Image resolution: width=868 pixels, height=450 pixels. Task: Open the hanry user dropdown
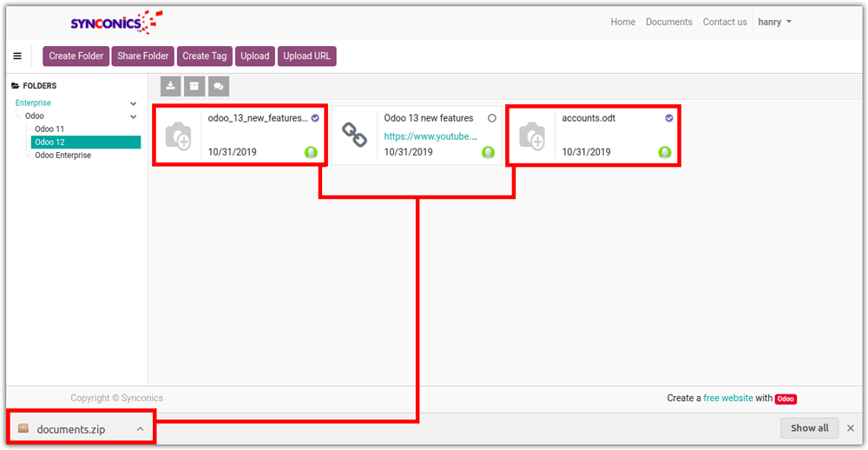pyautogui.click(x=774, y=23)
